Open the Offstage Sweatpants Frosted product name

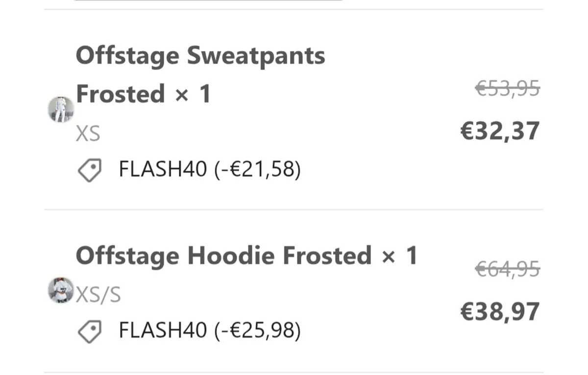coord(201,55)
